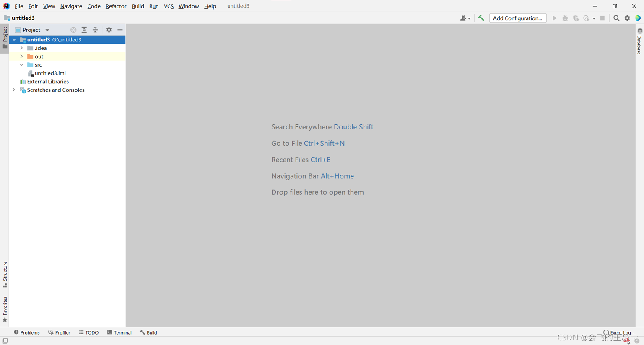
Task: Click untitled3 in the navigation bar
Action: tap(19, 18)
